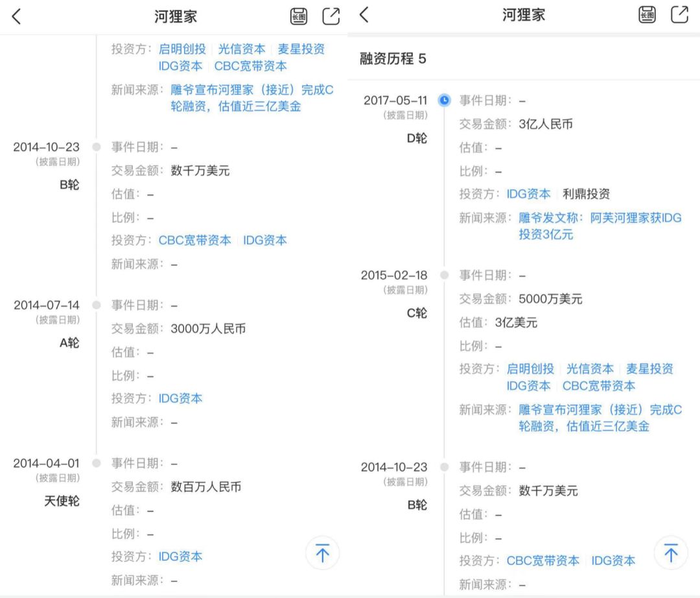Tap right screen's 数千万美元 amount
Viewport: 700px width, 598px height.
coord(548,491)
